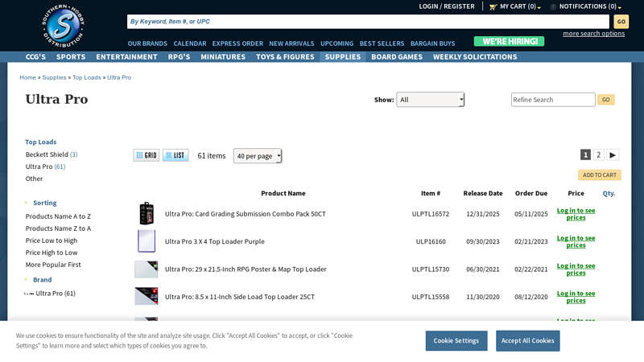The width and height of the screenshot is (644, 362).
Task: Sort by Products Name A to Z
Action: tap(58, 216)
